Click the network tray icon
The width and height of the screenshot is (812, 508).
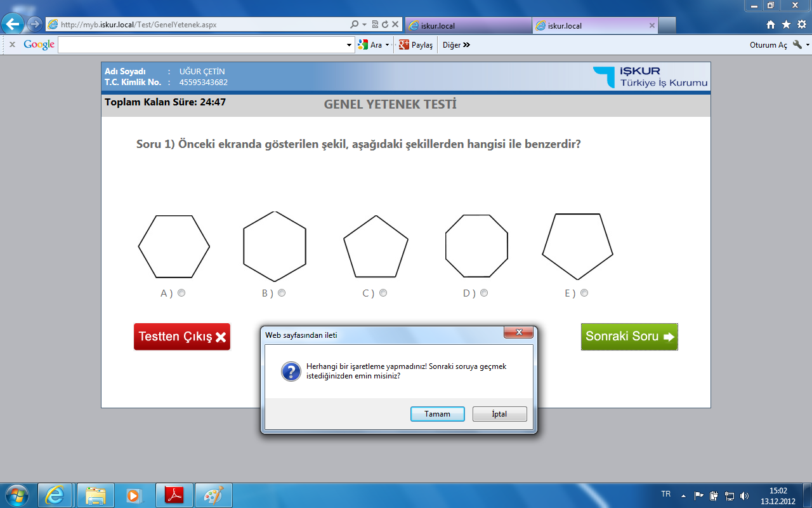pyautogui.click(x=730, y=495)
